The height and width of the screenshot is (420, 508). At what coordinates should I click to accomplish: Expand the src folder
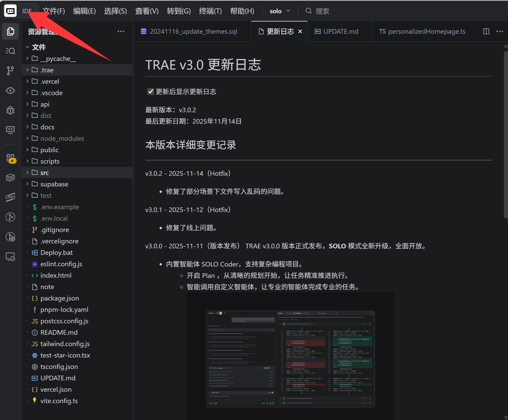coord(44,173)
